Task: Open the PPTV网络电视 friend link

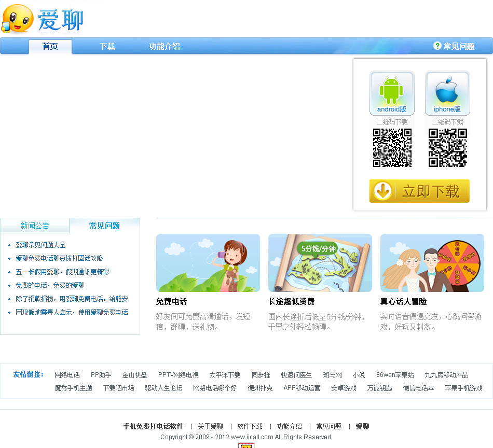Action: pos(179,375)
